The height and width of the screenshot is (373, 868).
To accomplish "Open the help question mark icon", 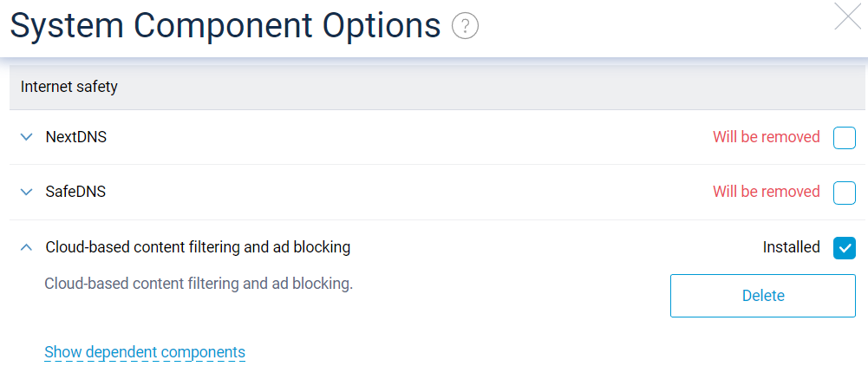I will [466, 28].
